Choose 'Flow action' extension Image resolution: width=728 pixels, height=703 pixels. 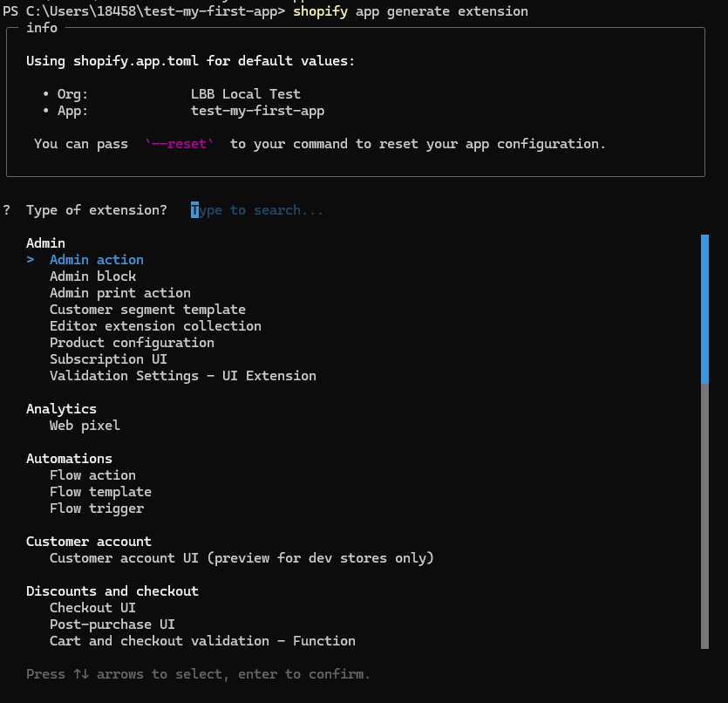93,475
